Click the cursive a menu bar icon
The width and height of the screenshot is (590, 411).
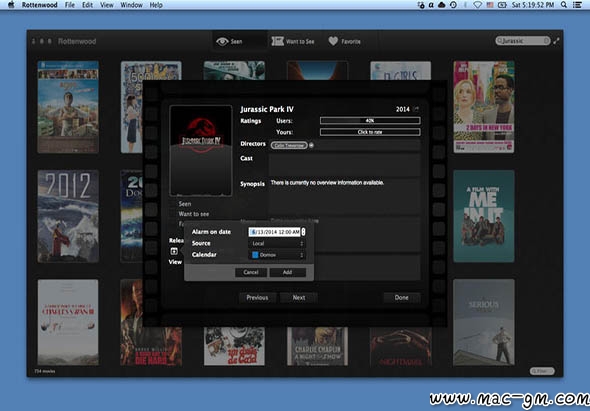click(431, 5)
